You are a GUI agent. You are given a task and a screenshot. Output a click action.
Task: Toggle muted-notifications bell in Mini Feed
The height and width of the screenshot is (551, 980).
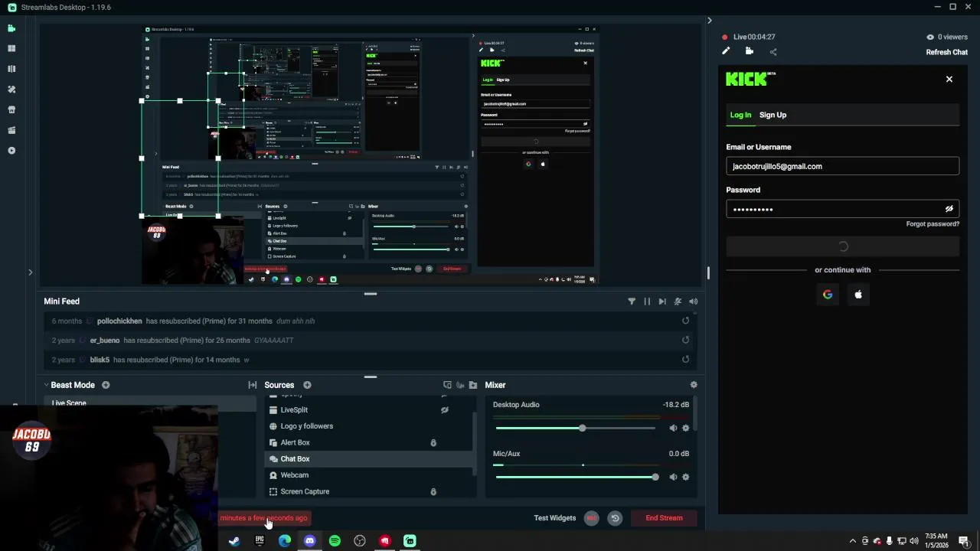click(678, 302)
